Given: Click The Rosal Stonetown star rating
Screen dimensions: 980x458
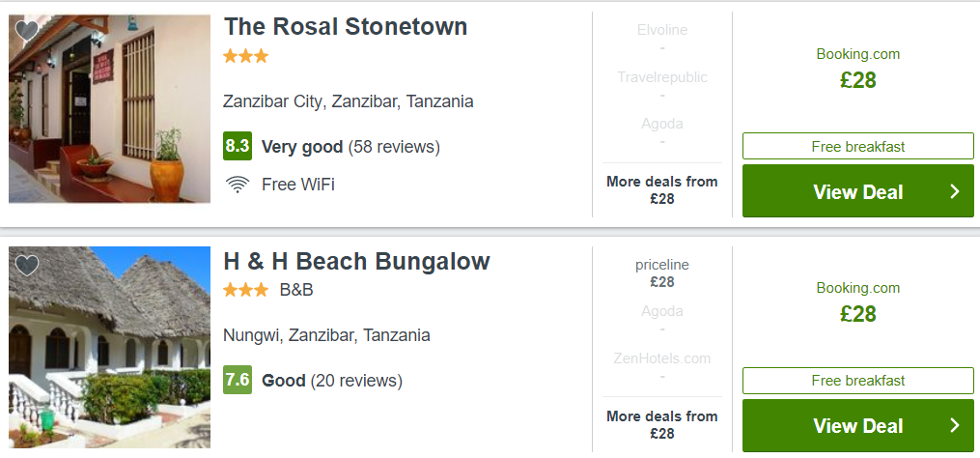Looking at the screenshot, I should [x=245, y=56].
